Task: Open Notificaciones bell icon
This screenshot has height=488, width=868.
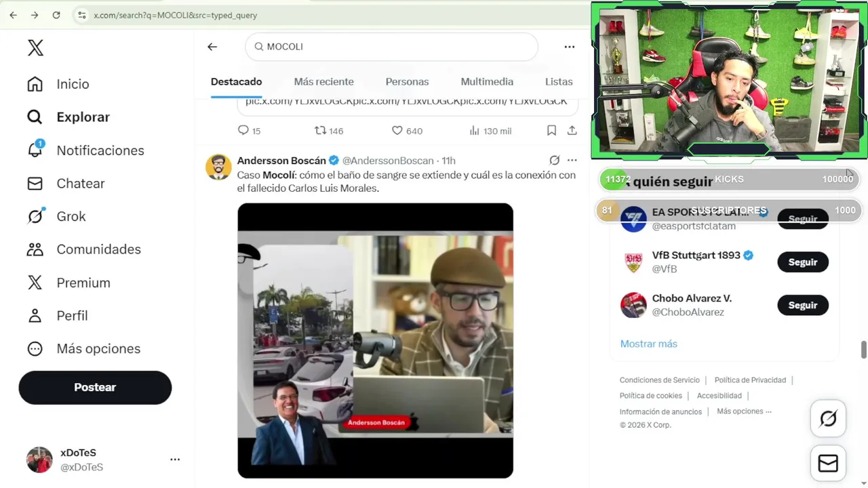Action: pyautogui.click(x=35, y=150)
